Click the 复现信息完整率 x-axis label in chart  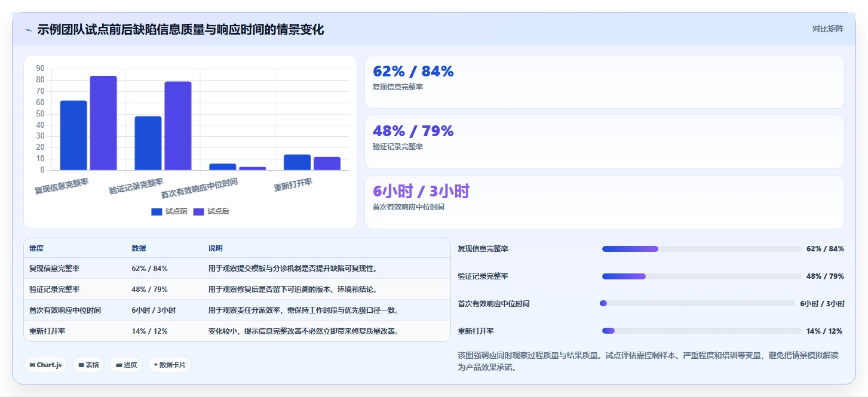62,186
